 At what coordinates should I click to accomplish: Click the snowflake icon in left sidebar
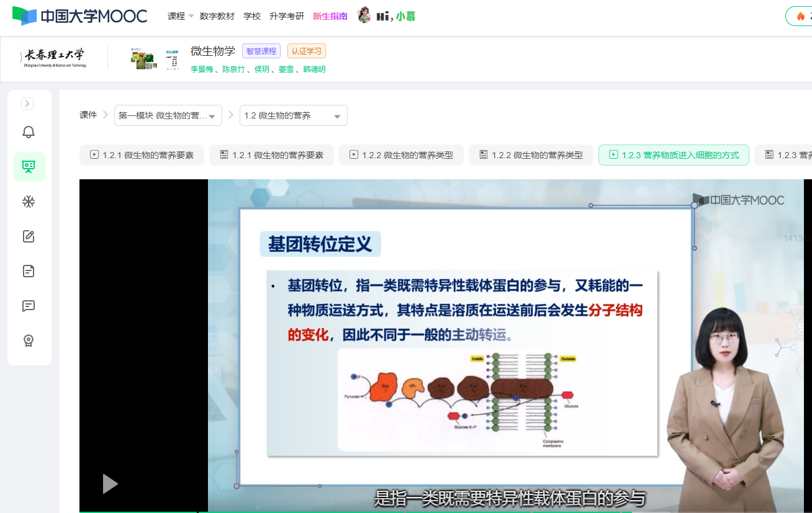(x=29, y=202)
